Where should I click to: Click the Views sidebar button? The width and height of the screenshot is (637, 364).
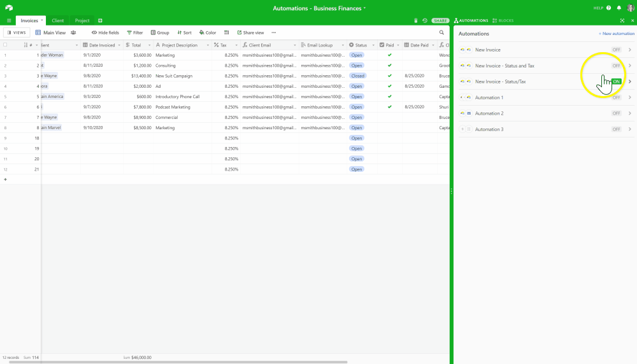tap(17, 32)
